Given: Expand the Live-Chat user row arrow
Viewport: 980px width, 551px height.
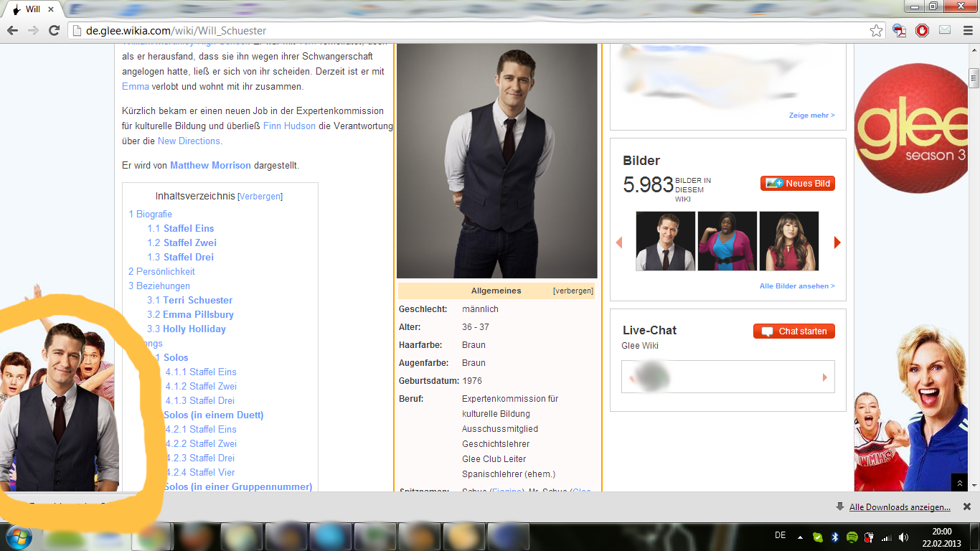Looking at the screenshot, I should coord(825,377).
